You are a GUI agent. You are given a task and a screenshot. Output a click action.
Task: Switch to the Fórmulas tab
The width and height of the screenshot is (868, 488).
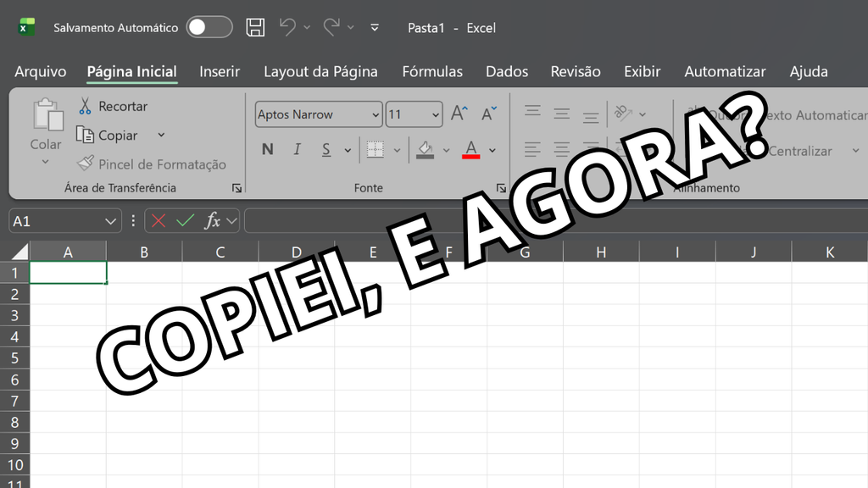[432, 72]
